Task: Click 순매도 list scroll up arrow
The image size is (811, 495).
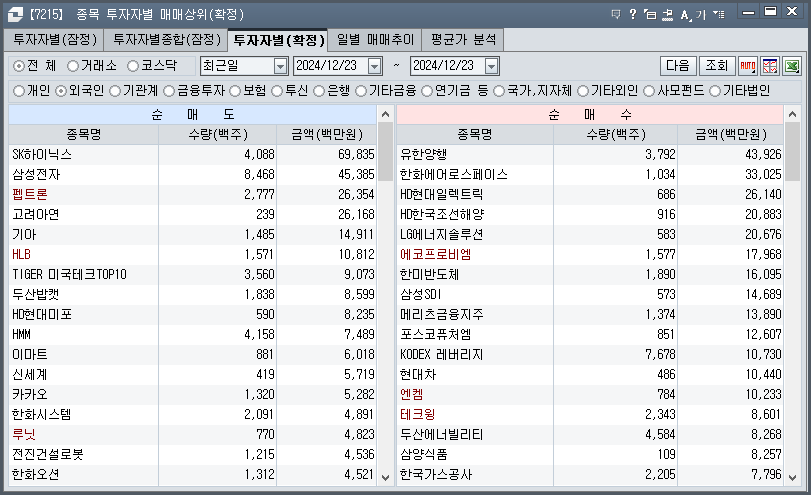Action: click(385, 114)
